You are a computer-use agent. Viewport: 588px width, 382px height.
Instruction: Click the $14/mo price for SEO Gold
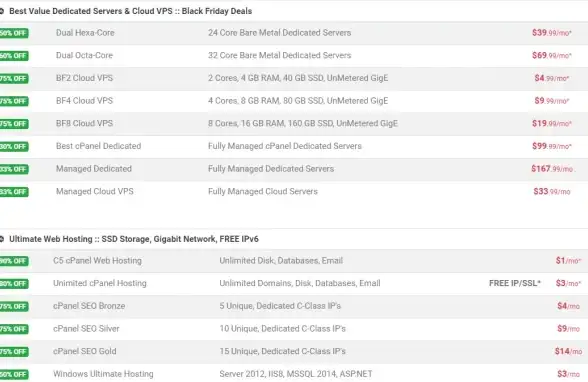[568, 352]
